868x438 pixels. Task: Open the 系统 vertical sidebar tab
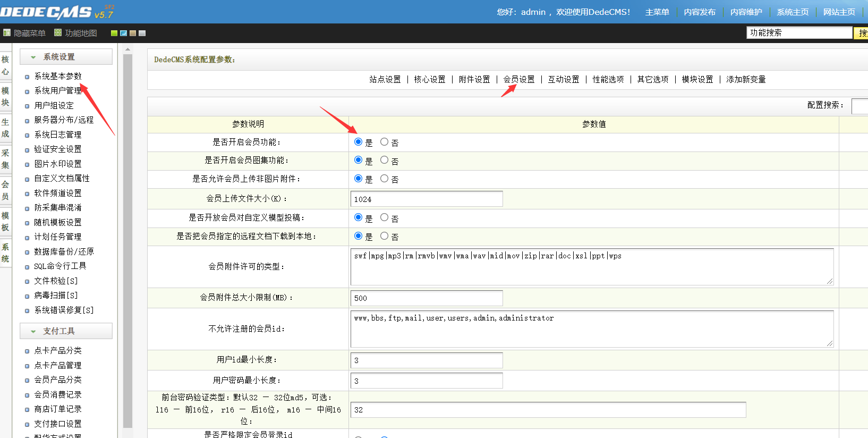click(5, 253)
